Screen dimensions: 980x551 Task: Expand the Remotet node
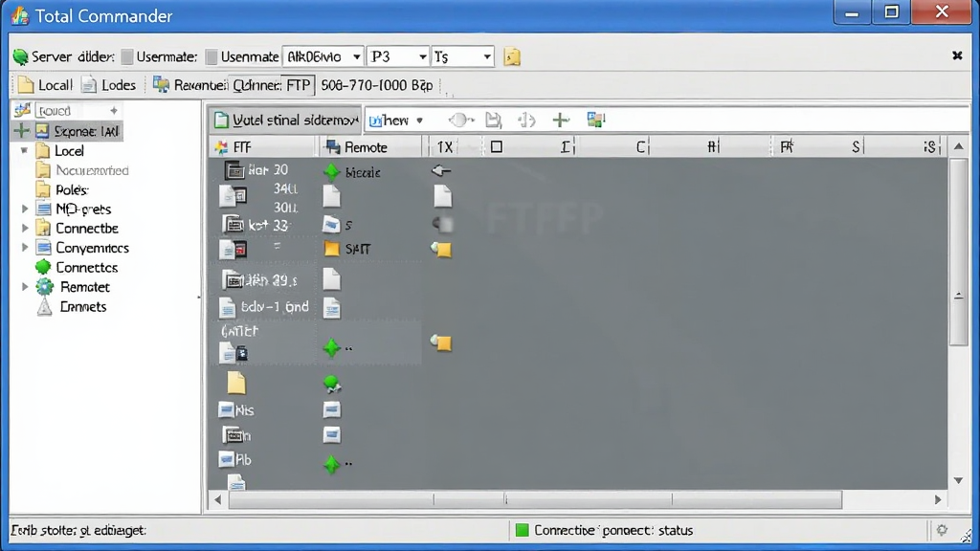(x=25, y=287)
